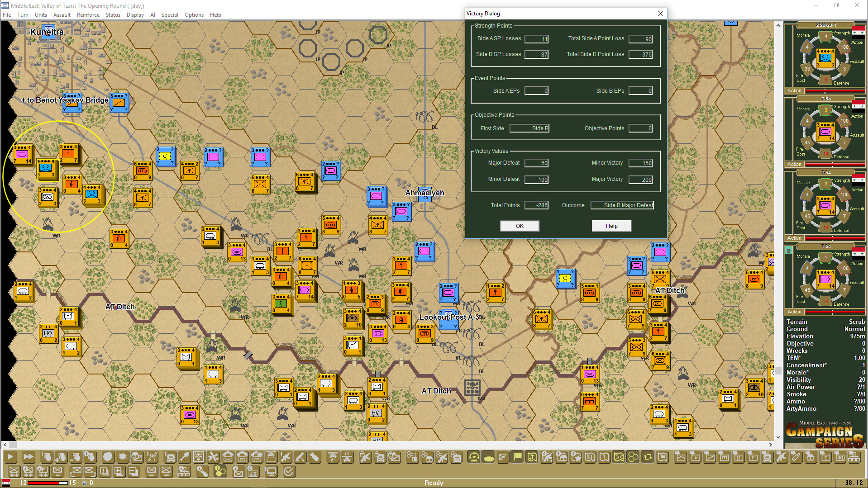Click the fast-forward double arrow icon
The image size is (868, 488).
[x=28, y=457]
